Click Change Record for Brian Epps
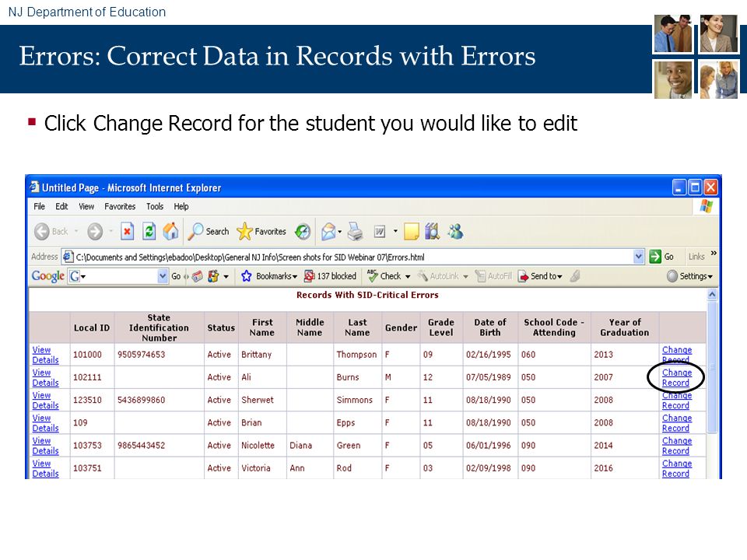Image resolution: width=747 pixels, height=560 pixels. click(x=676, y=423)
